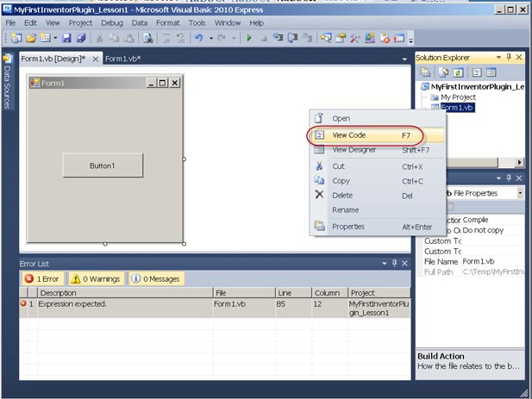Click the Comment Out Lines toolbar icon
The height and width of the screenshot is (399, 532).
click(166, 38)
